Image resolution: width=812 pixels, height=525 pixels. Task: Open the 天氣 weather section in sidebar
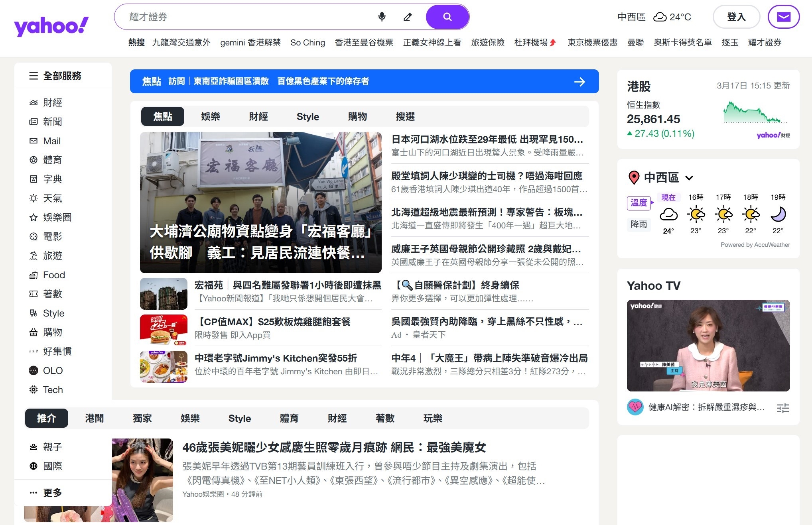pyautogui.click(x=52, y=198)
